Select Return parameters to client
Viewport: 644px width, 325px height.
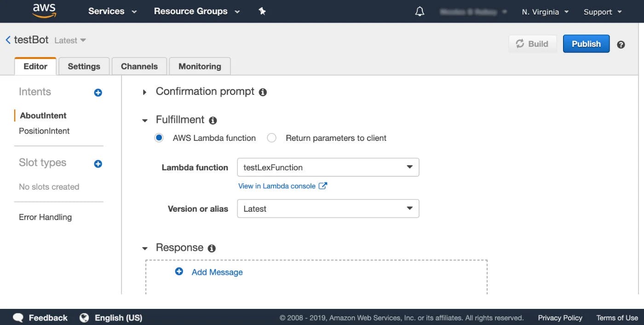271,137
